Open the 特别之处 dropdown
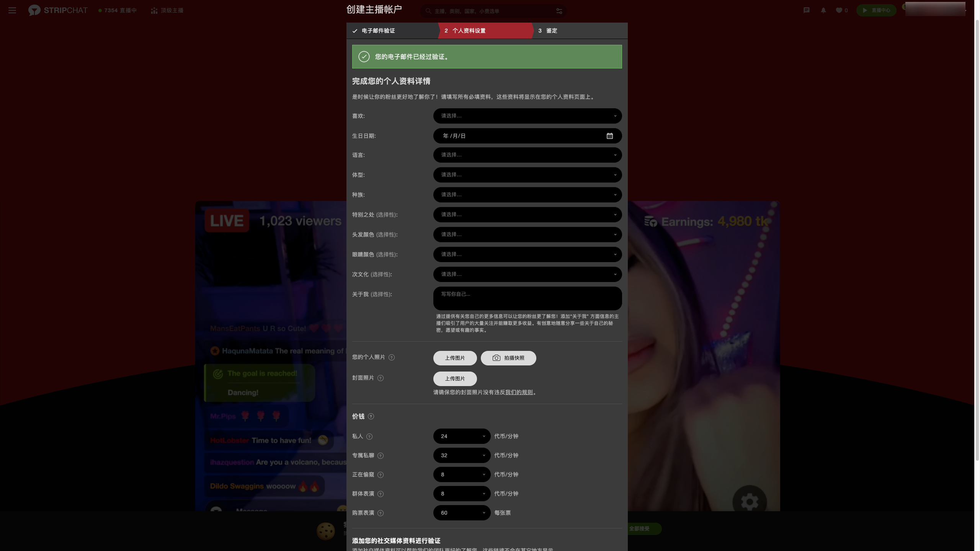The image size is (980, 551). click(528, 215)
